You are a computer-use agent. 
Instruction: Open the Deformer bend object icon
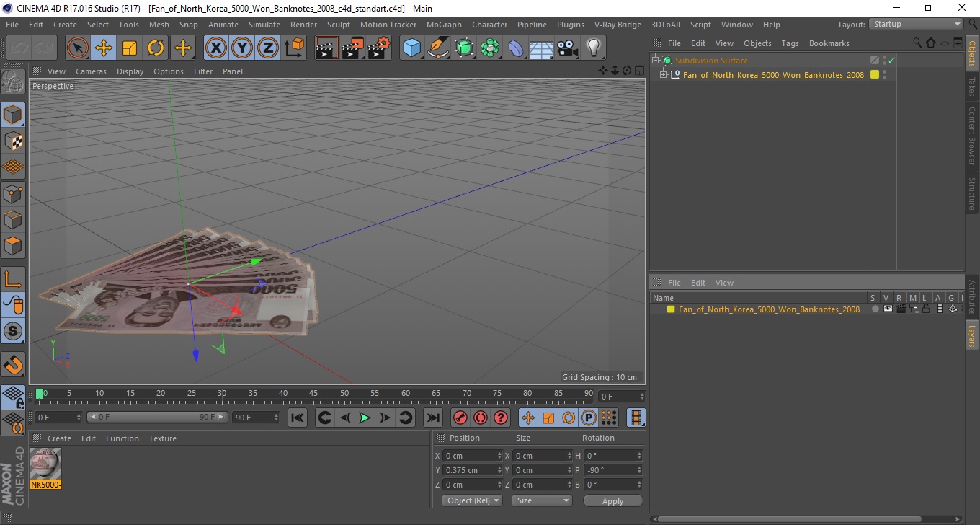pos(516,48)
